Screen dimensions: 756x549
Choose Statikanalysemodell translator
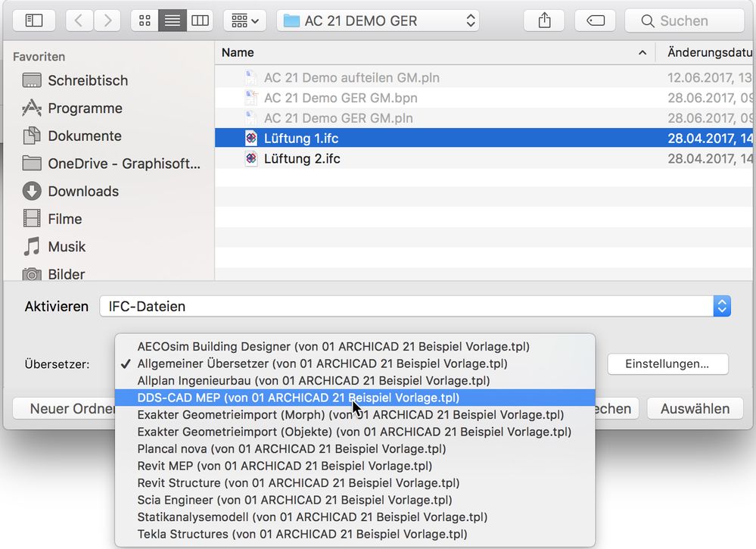tap(355, 517)
